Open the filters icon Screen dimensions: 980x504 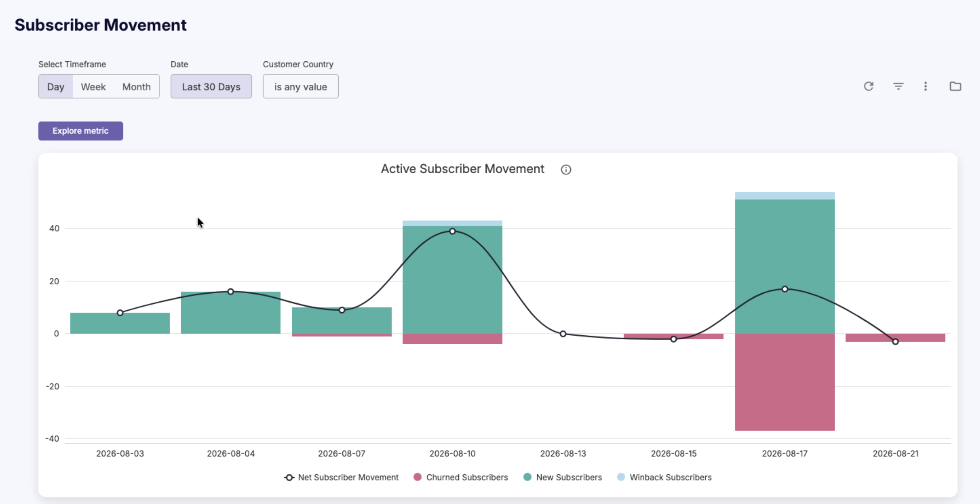pos(898,86)
